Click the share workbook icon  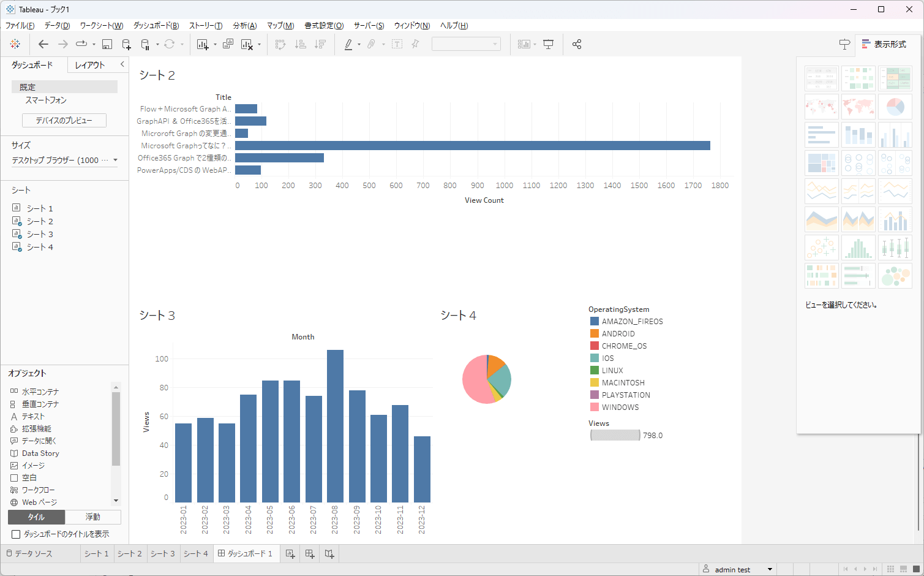576,44
